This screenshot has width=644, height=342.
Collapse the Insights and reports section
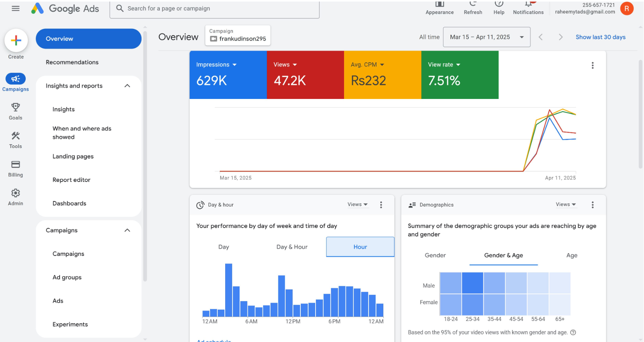click(127, 86)
